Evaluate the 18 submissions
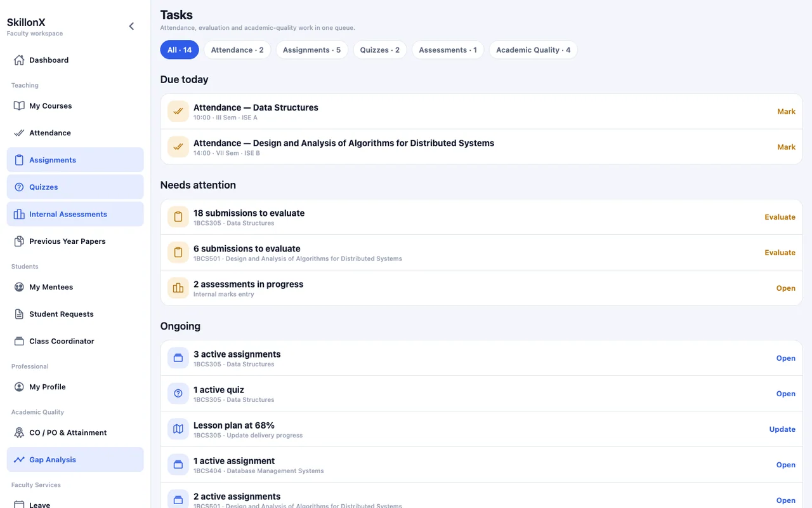The image size is (812, 508). point(780,217)
